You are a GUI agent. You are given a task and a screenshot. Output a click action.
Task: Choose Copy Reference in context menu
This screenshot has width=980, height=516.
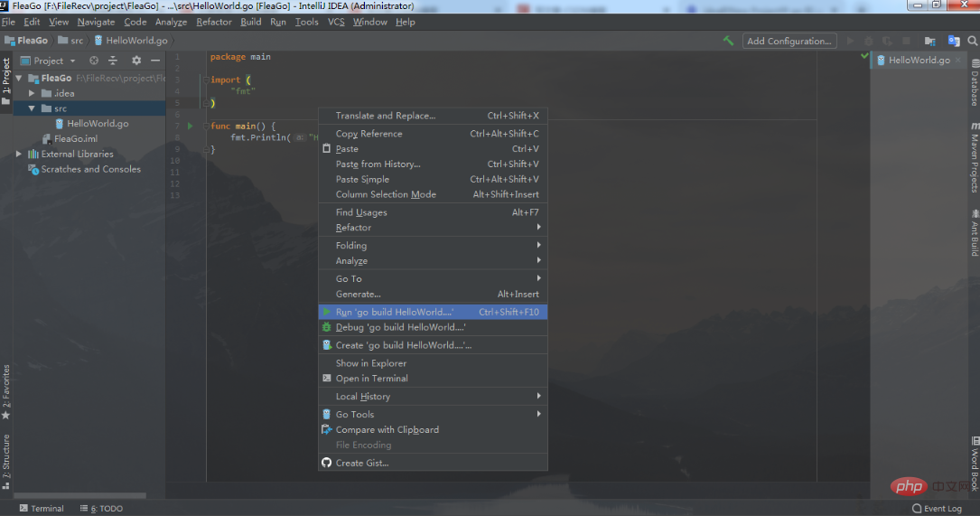[433, 133]
